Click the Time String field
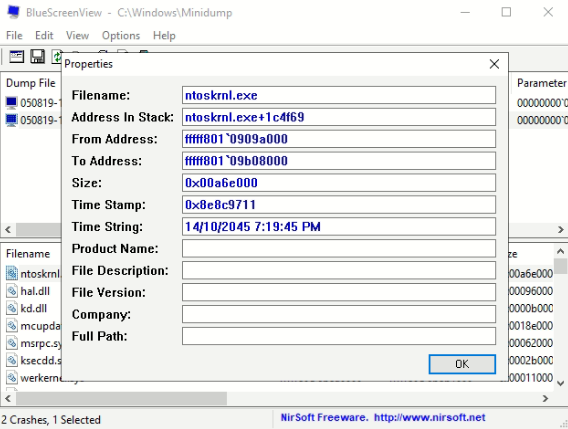Screen dimensions: 568x429 339,226
